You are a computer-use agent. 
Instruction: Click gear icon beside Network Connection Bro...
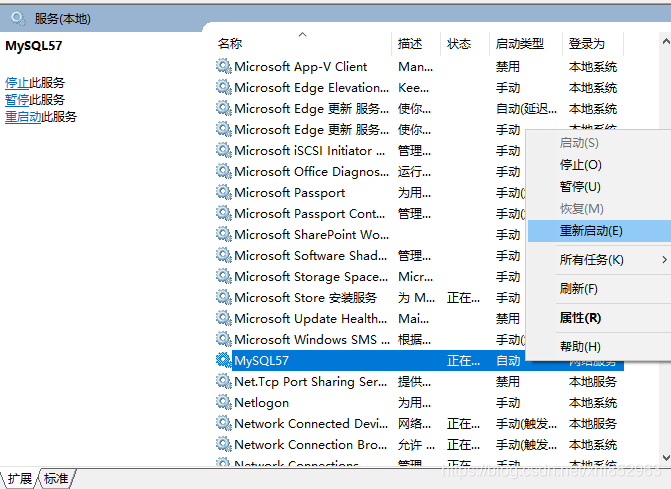click(223, 444)
